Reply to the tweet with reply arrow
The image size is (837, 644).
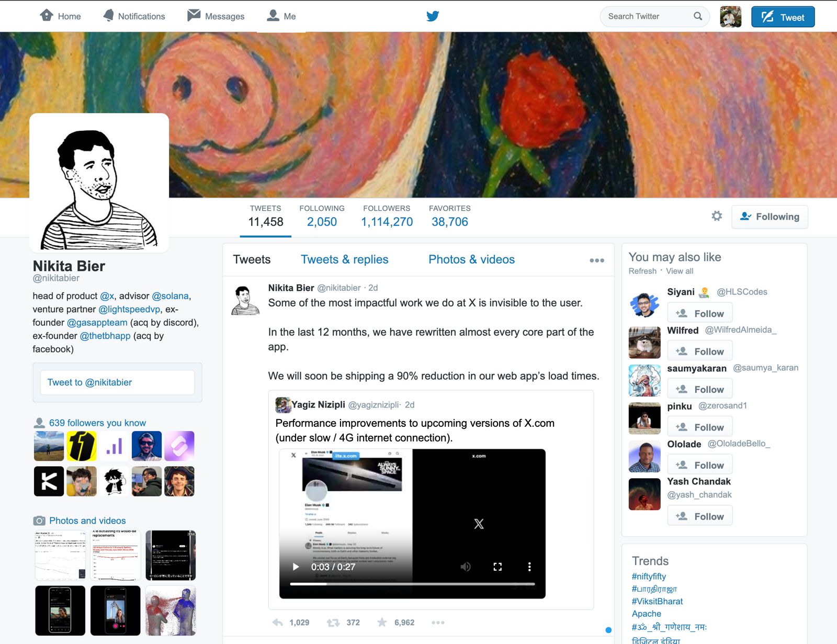[278, 623]
